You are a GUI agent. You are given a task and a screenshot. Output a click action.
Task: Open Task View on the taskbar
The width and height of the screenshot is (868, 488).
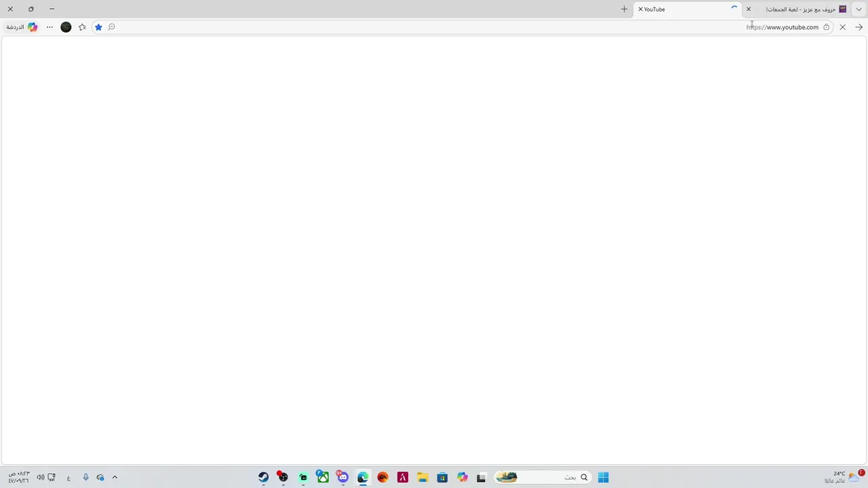[481, 477]
